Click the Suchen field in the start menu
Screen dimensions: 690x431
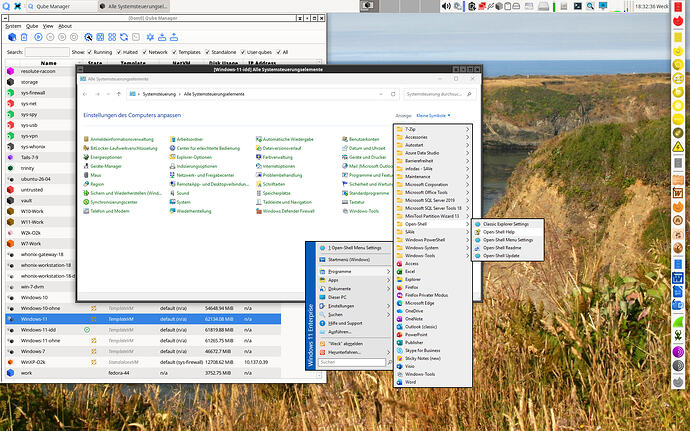pos(352,362)
